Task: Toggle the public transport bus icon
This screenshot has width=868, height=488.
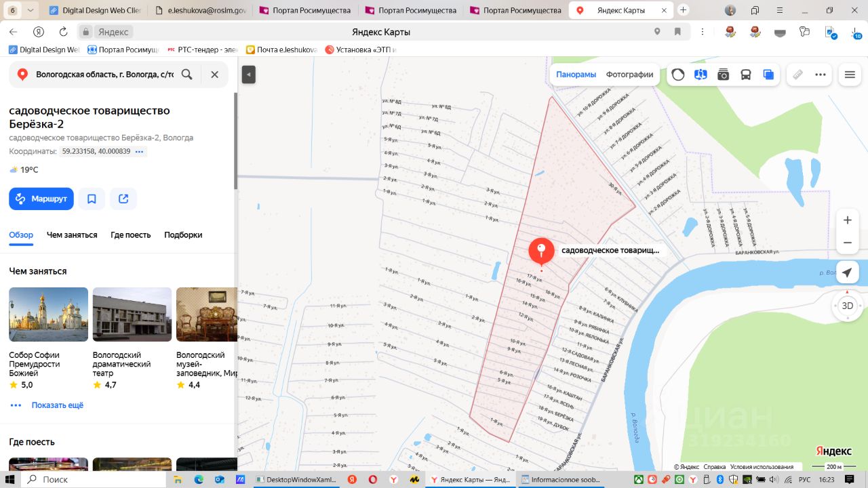Action: (746, 75)
